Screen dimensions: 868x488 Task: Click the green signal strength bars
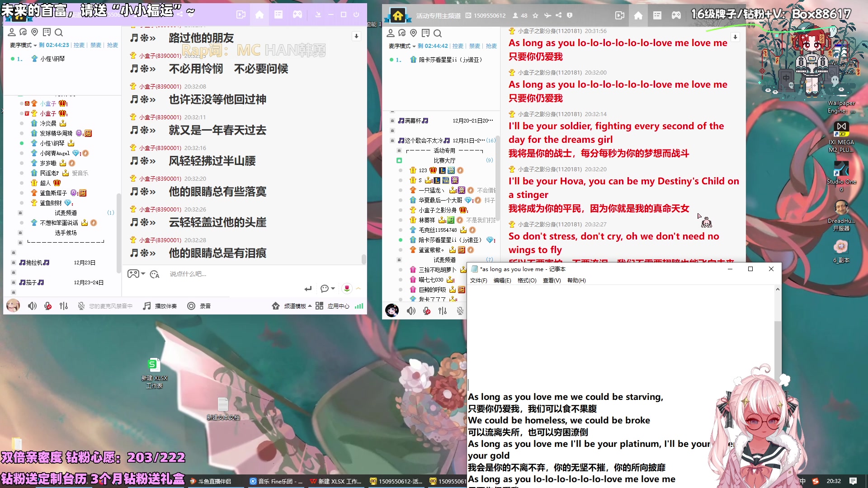[359, 306]
